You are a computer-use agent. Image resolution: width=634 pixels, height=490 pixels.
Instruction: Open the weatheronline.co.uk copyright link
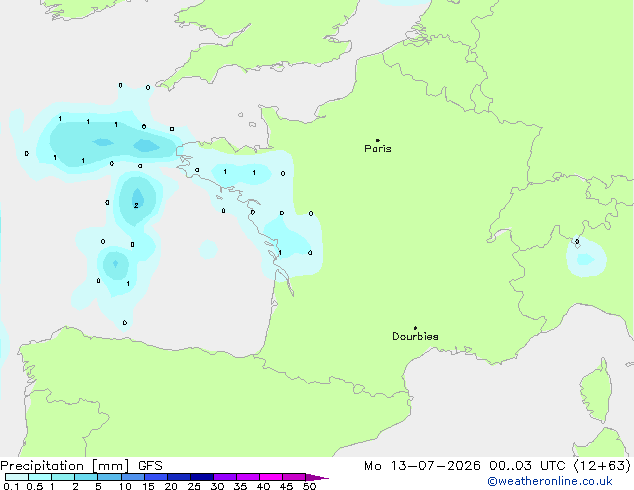coord(550,481)
